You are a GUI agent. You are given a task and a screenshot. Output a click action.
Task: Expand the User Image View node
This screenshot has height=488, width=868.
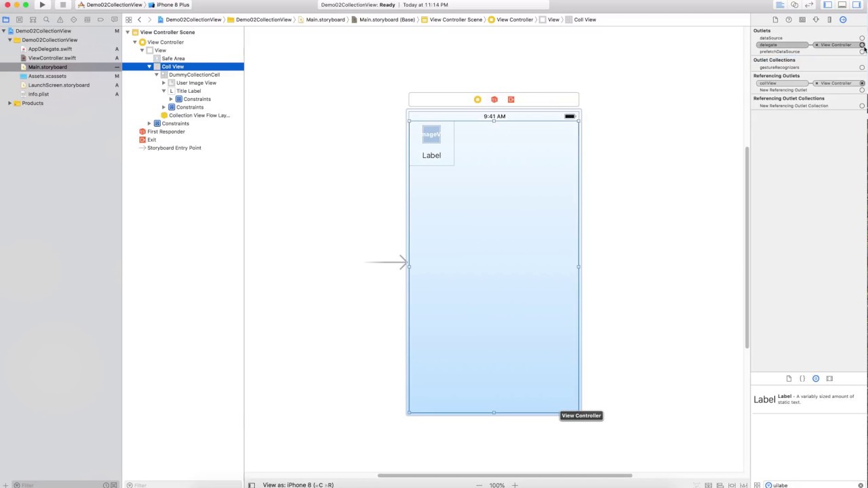pyautogui.click(x=163, y=83)
